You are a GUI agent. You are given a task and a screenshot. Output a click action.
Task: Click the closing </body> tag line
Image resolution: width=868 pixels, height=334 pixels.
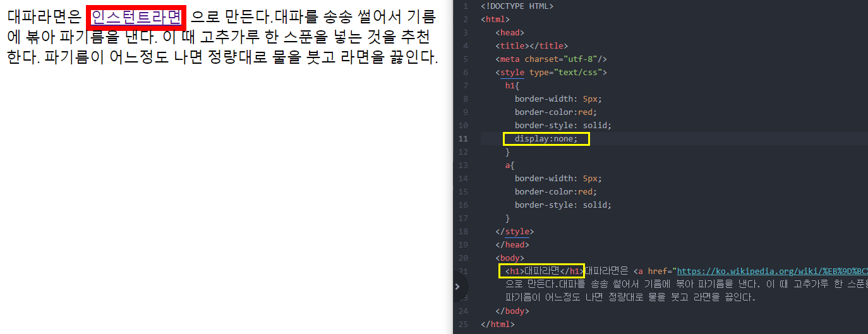512,311
